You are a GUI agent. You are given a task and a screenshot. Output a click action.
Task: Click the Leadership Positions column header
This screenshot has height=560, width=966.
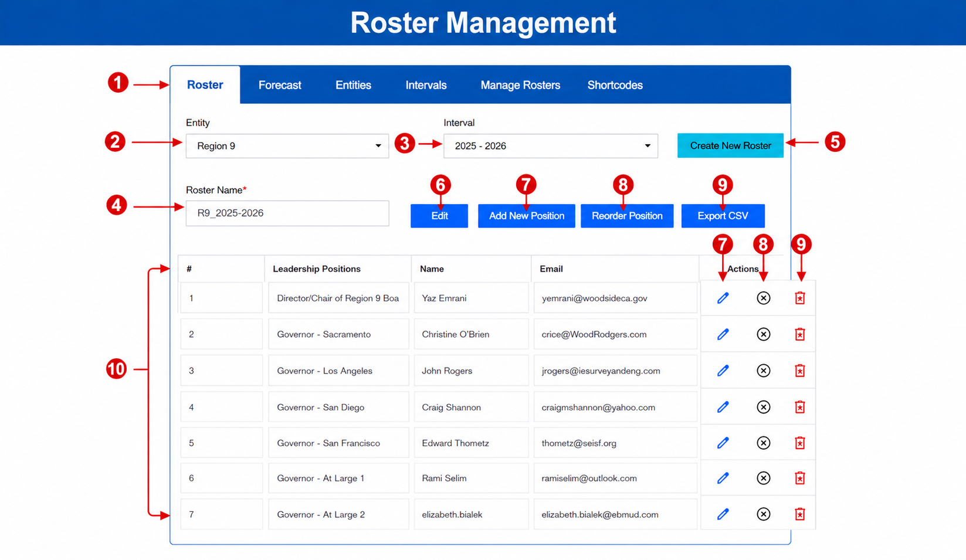click(317, 269)
